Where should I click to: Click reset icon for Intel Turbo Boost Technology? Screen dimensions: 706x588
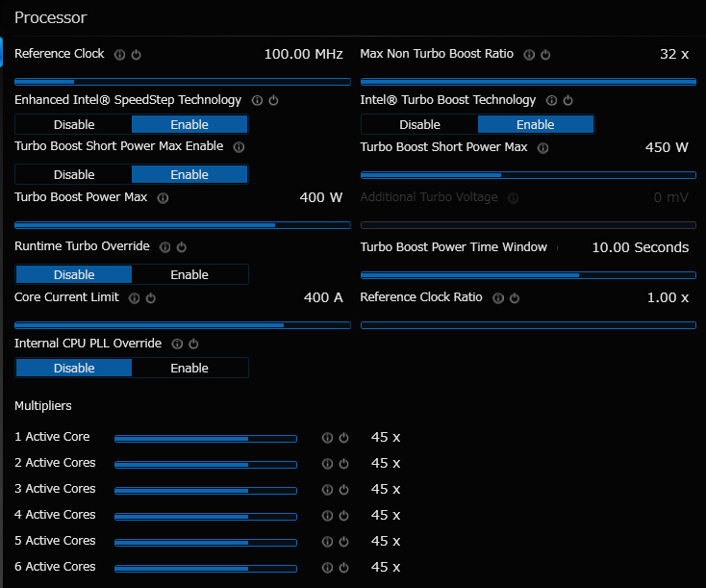[567, 100]
